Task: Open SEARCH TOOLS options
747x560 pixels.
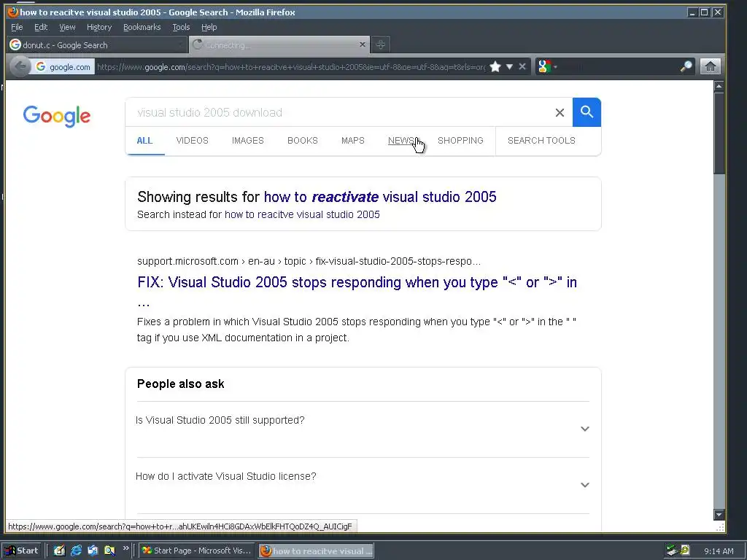Action: click(x=541, y=141)
